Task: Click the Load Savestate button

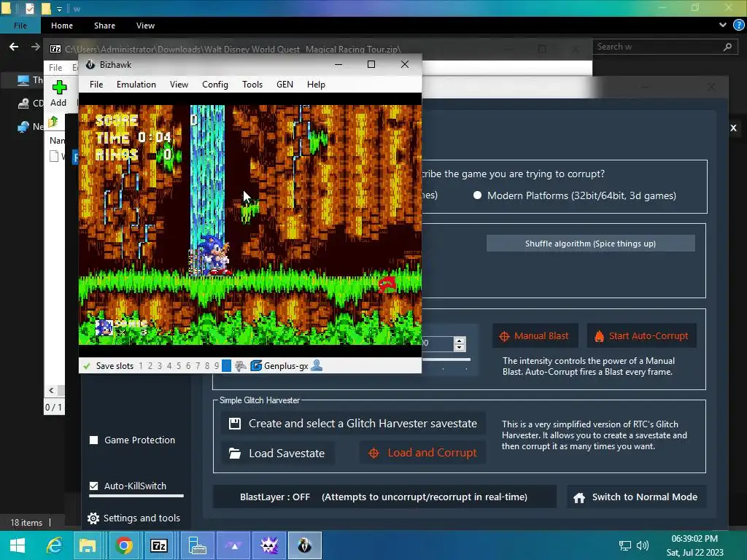Action: [x=278, y=454]
